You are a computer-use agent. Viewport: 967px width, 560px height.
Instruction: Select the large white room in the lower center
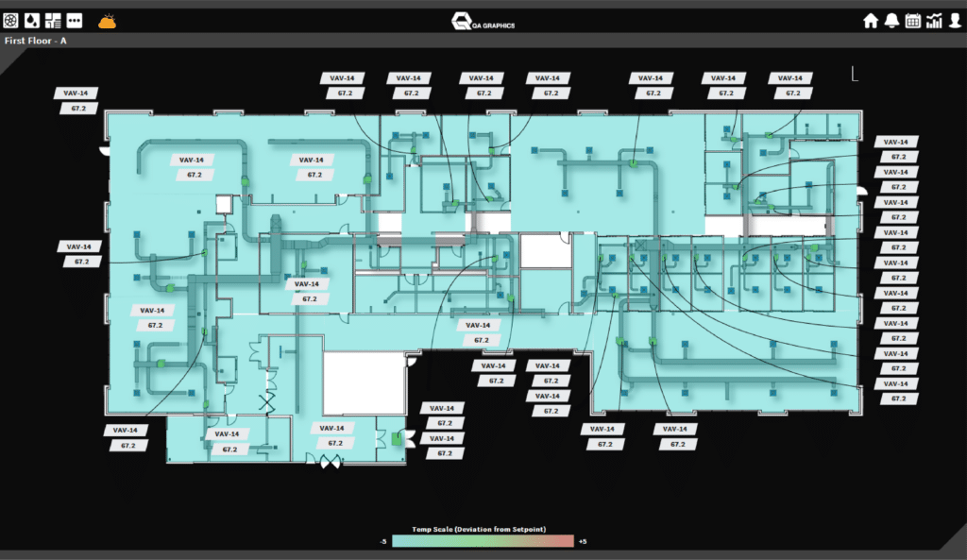tap(365, 382)
